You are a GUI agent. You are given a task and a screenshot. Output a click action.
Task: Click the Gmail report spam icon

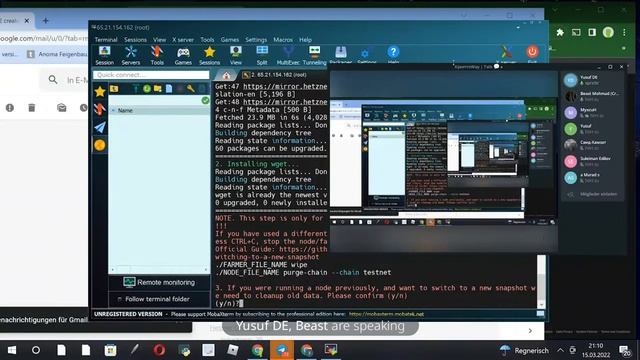coord(10,108)
